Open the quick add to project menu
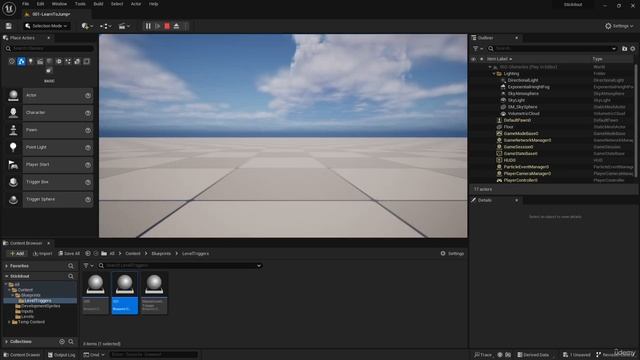640x360 pixels. [x=87, y=26]
